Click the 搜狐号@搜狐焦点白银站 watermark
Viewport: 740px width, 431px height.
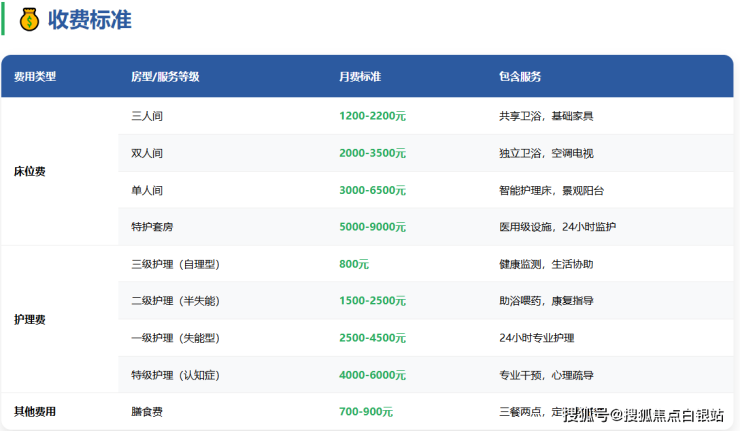point(643,414)
